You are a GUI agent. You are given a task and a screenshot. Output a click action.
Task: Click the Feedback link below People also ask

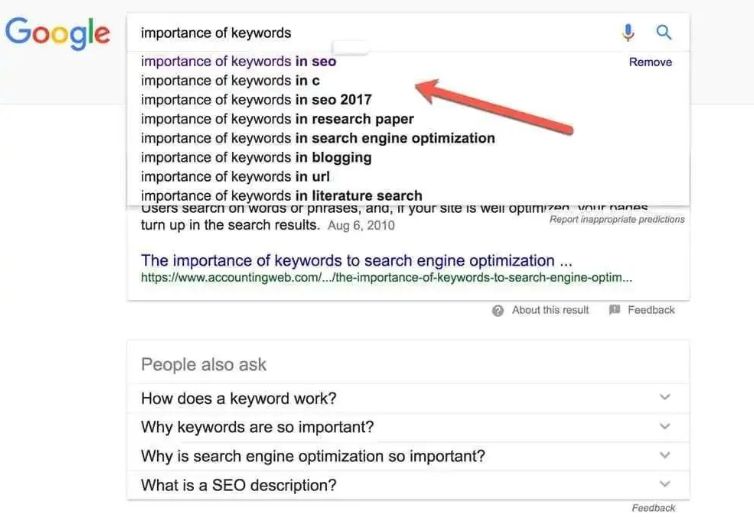click(653, 508)
